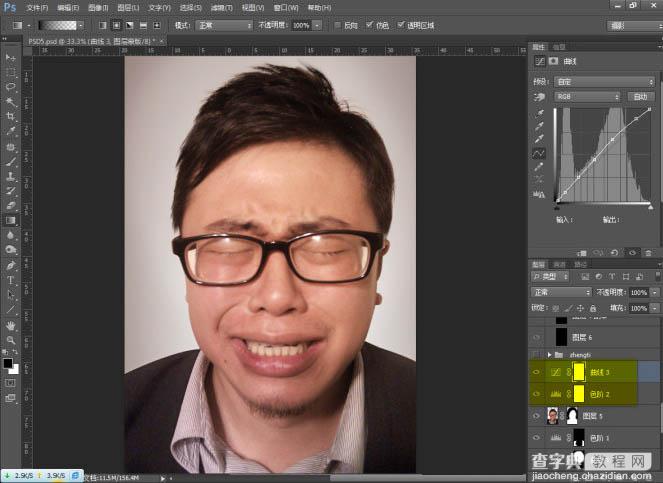Image resolution: width=663 pixels, height=483 pixels.
Task: Open the layer blend mode (正常) dropdown
Action: coord(561,292)
